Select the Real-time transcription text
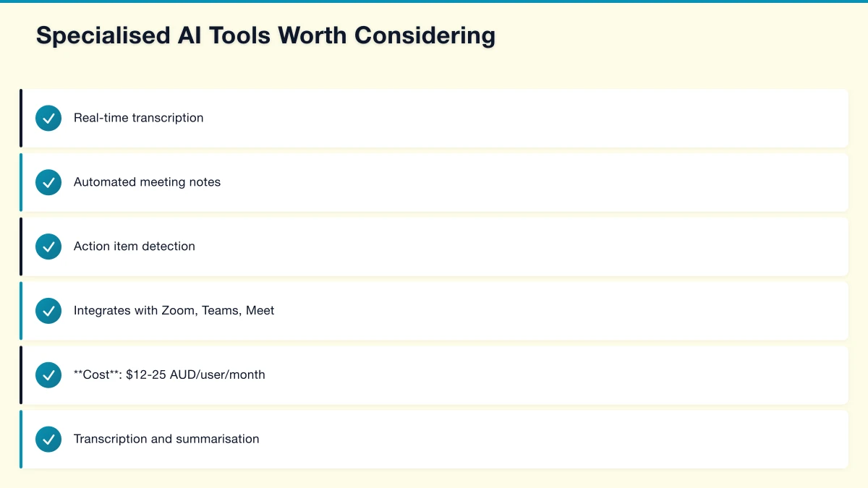 (x=138, y=118)
